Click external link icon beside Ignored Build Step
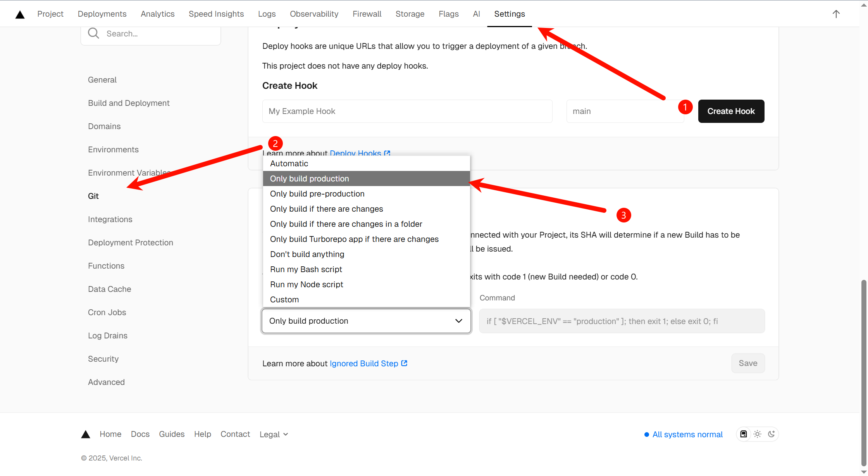 pos(404,363)
